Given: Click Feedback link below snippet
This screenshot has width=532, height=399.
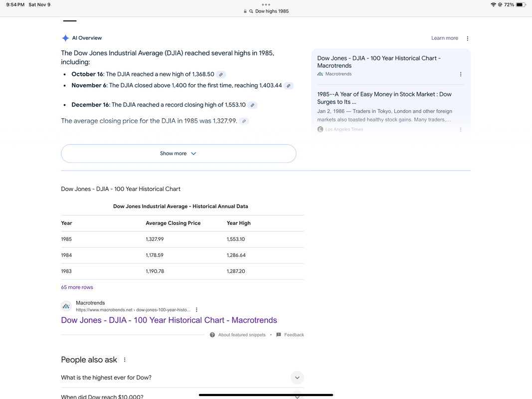Looking at the screenshot, I should click(x=294, y=335).
